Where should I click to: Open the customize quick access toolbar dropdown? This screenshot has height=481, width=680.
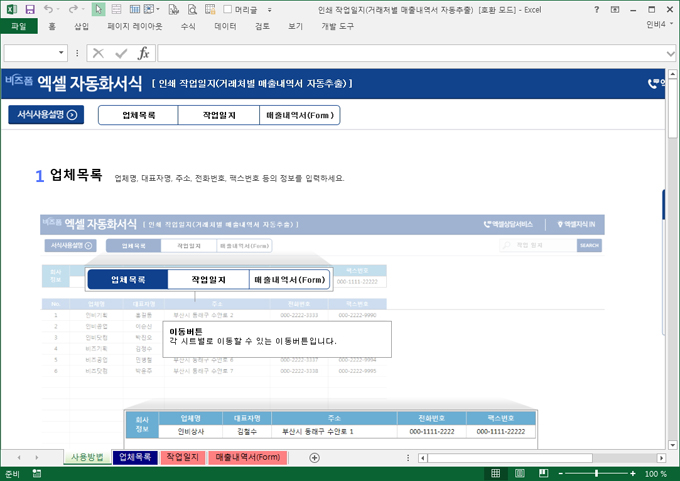click(x=269, y=10)
